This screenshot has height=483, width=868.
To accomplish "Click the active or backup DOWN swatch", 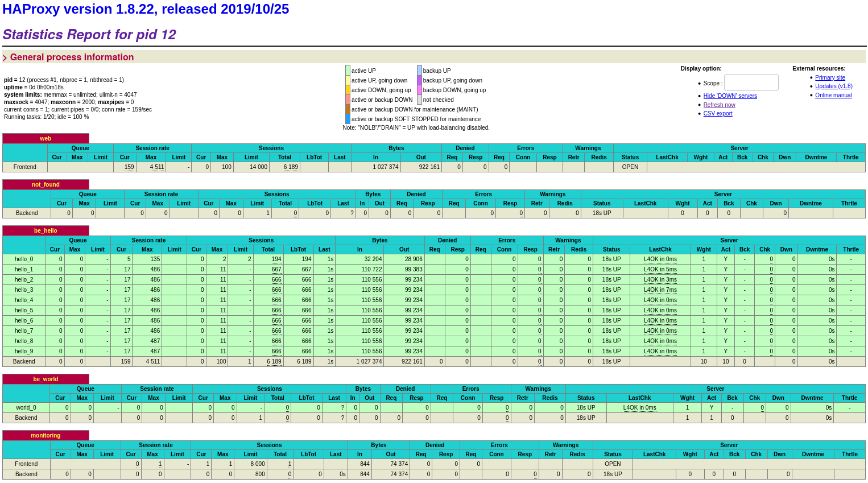I will (348, 100).
